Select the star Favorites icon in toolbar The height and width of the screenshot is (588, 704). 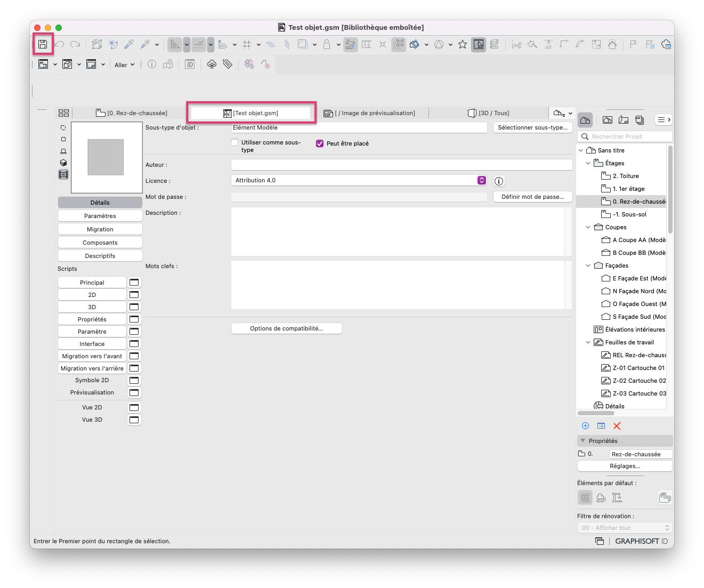463,44
